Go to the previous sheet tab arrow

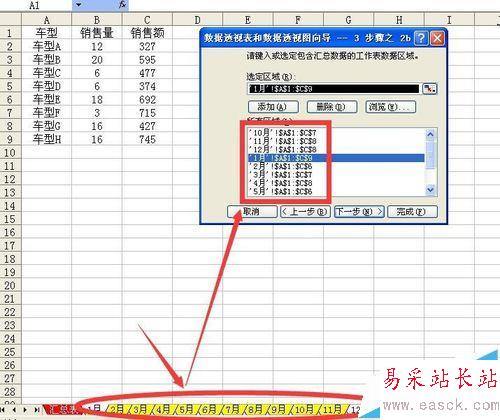14,409
